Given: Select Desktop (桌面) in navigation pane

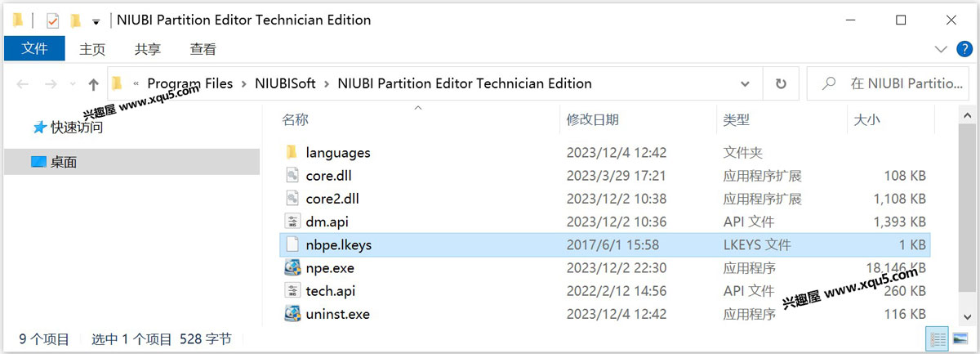Looking at the screenshot, I should pyautogui.click(x=64, y=162).
